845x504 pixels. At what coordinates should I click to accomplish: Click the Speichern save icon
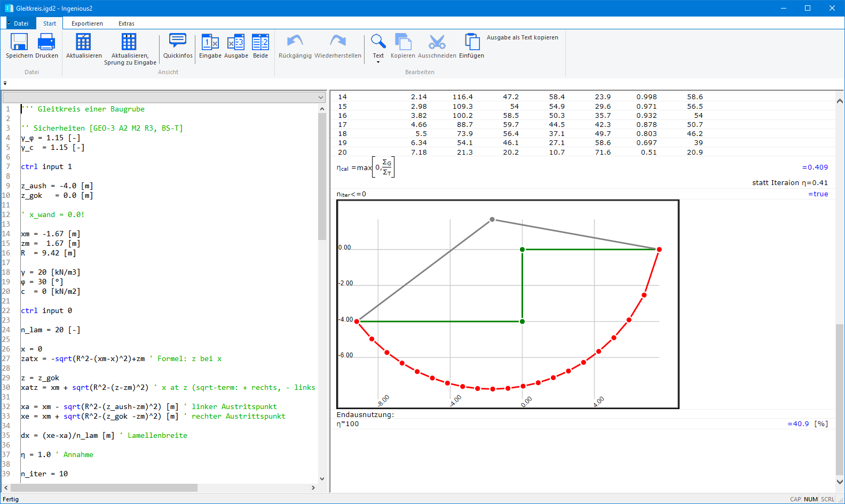pyautogui.click(x=19, y=42)
